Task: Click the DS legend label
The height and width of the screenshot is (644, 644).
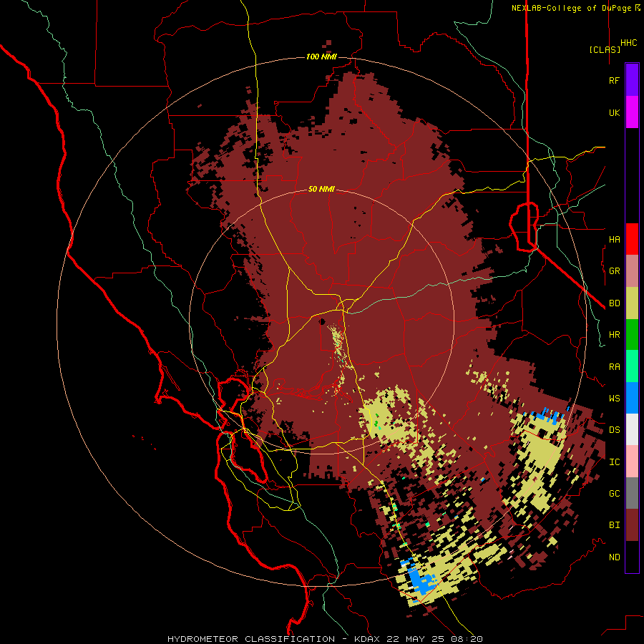Action: coord(614,430)
